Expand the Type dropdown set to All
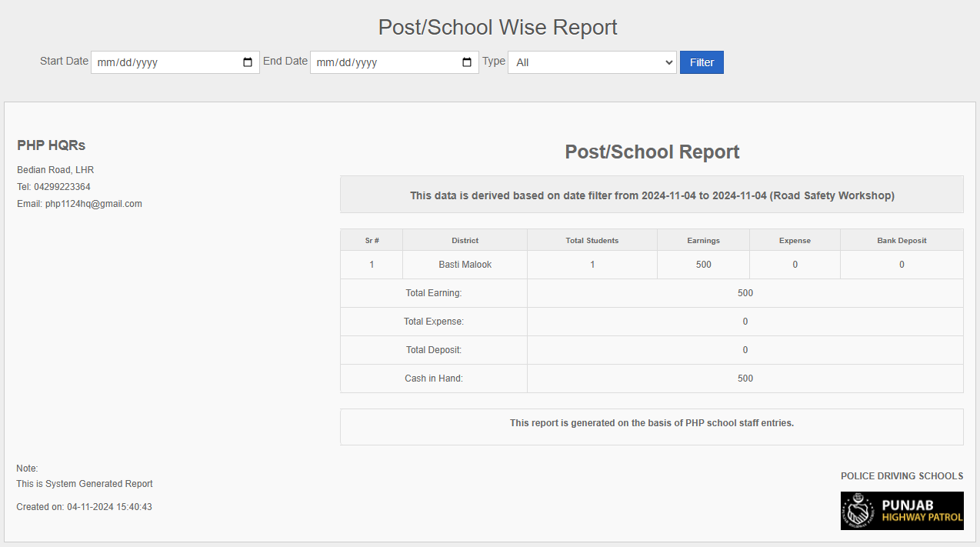This screenshot has height=547, width=980. coord(592,62)
